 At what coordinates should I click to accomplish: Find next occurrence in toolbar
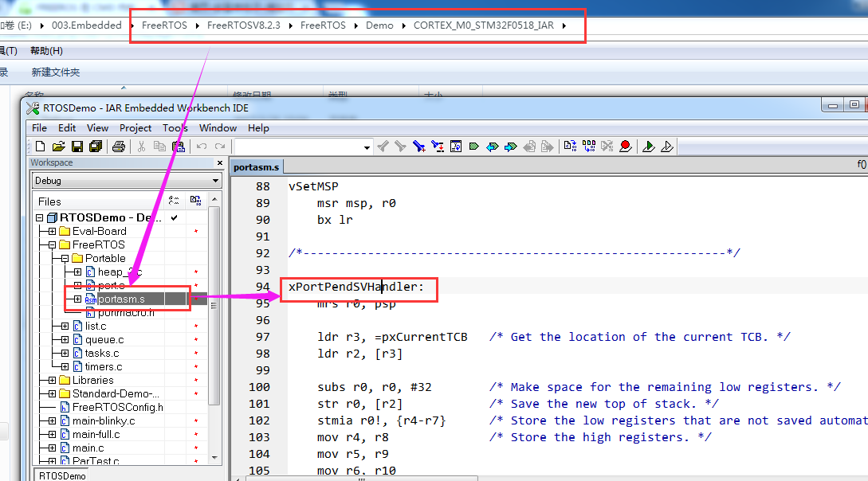pos(400,147)
